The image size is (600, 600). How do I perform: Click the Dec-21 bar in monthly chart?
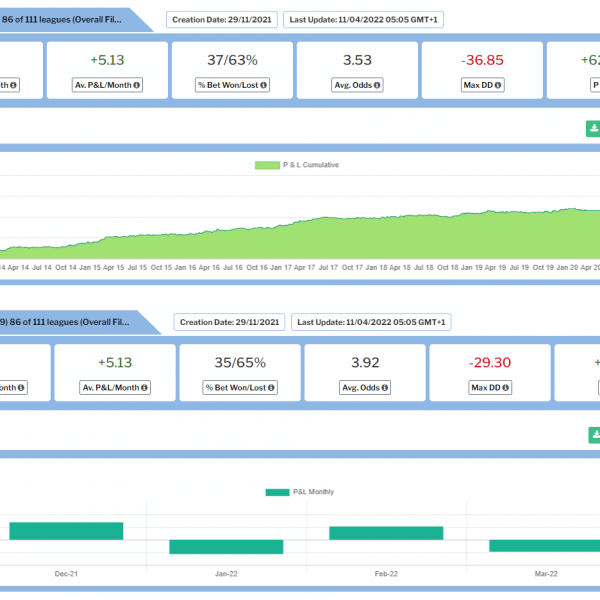coord(66,531)
